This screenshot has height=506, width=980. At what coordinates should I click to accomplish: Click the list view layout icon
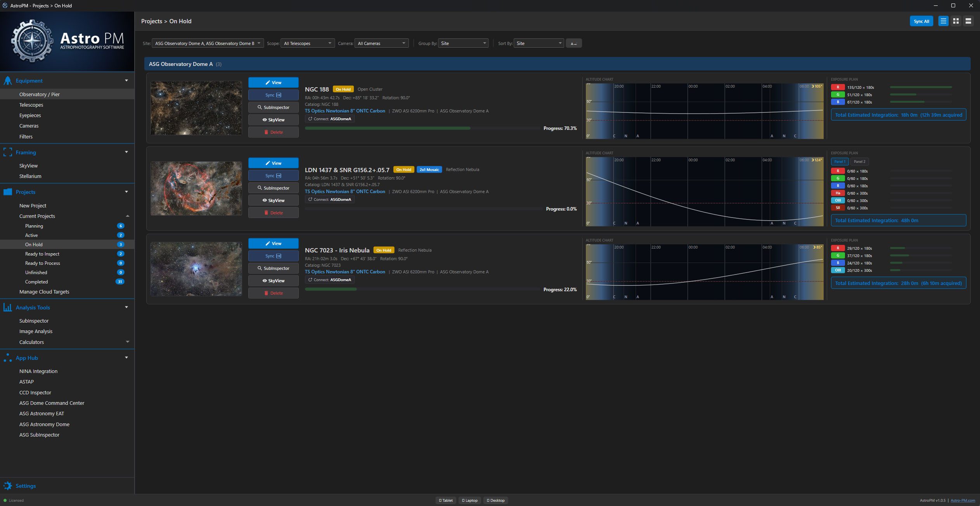[x=943, y=21]
